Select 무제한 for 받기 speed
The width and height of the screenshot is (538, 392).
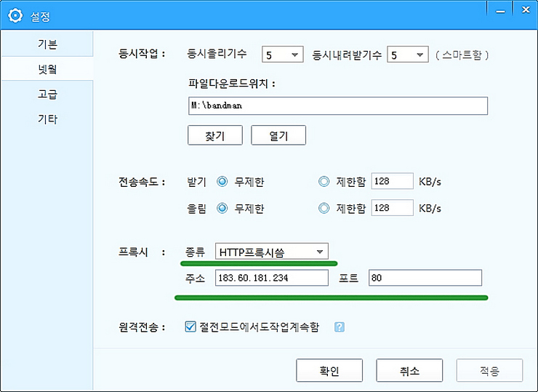222,181
